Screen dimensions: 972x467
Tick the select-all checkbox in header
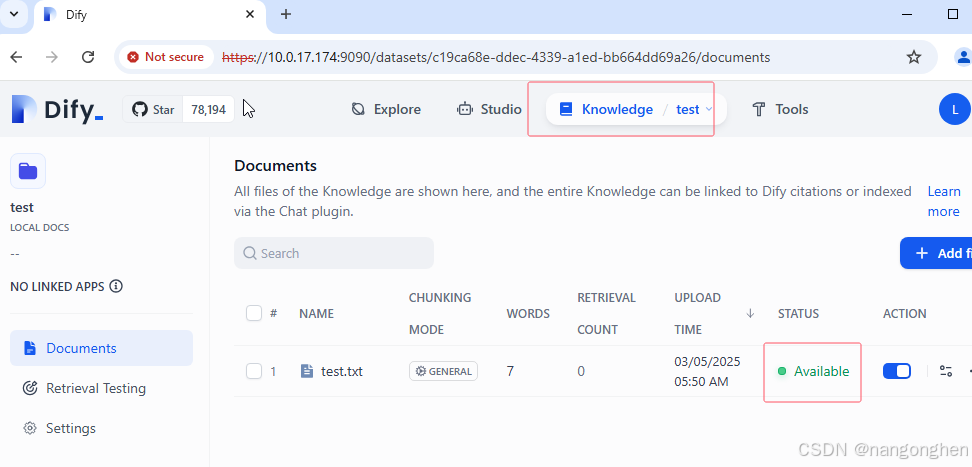[x=254, y=313]
